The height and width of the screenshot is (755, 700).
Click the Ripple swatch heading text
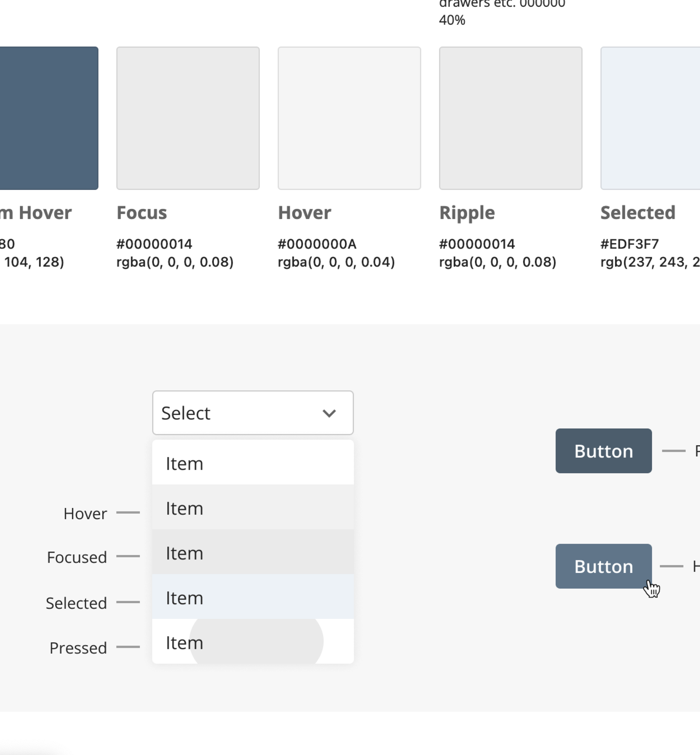click(467, 213)
